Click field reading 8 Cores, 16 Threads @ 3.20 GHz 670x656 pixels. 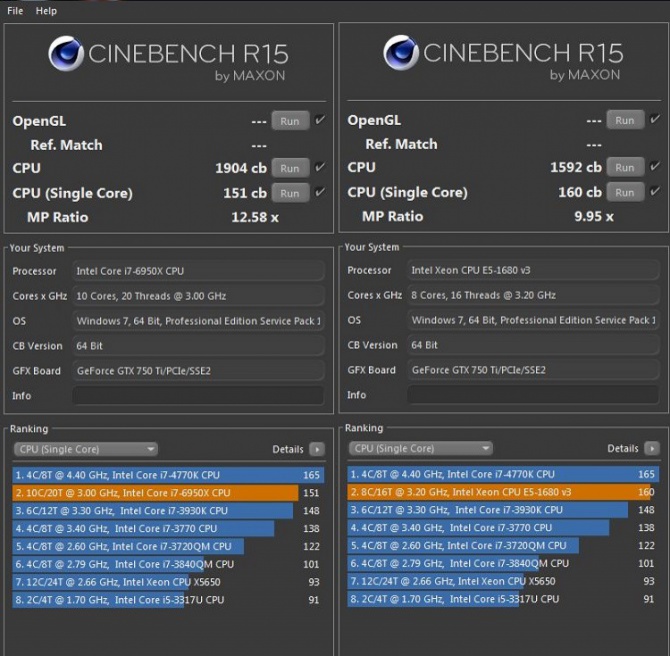(533, 295)
